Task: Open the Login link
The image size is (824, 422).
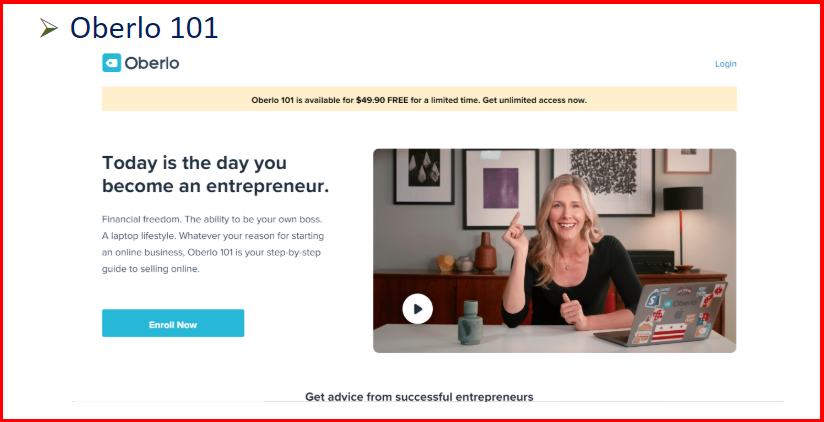Action: point(725,64)
